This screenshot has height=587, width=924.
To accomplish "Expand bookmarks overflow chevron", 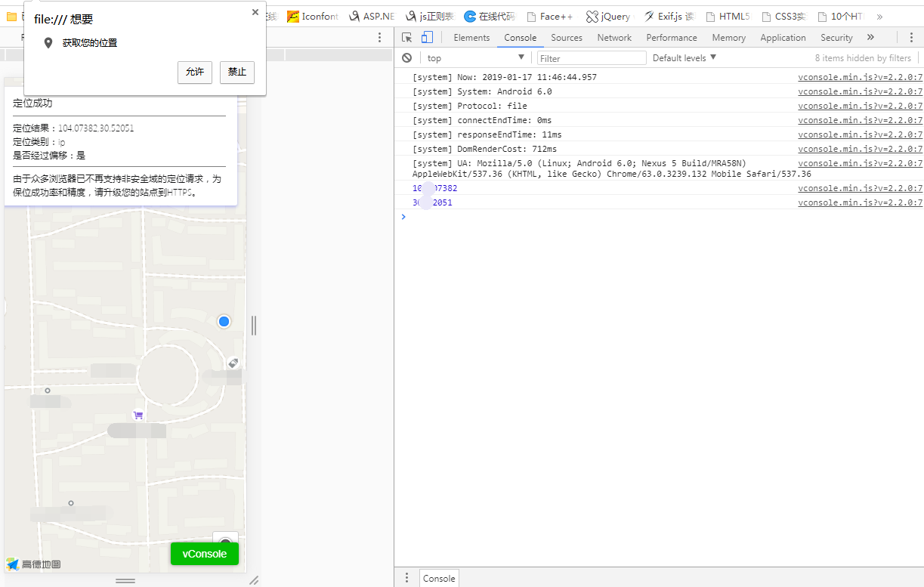I will [x=879, y=16].
